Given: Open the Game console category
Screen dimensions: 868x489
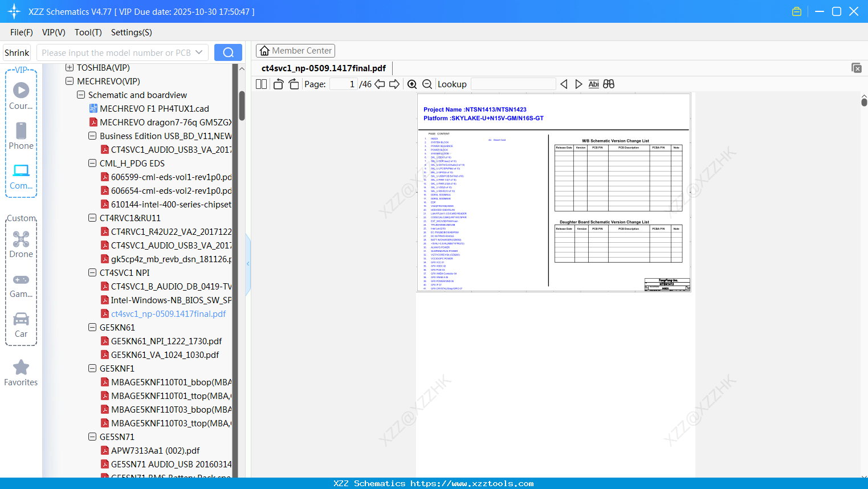Looking at the screenshot, I should click(x=21, y=284).
